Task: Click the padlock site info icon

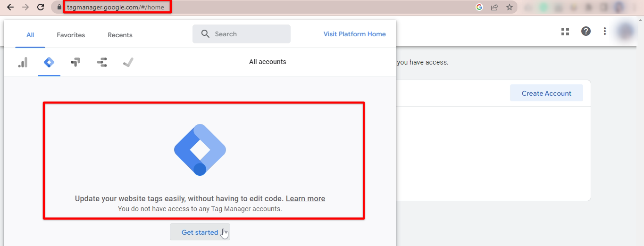Action: (59, 7)
